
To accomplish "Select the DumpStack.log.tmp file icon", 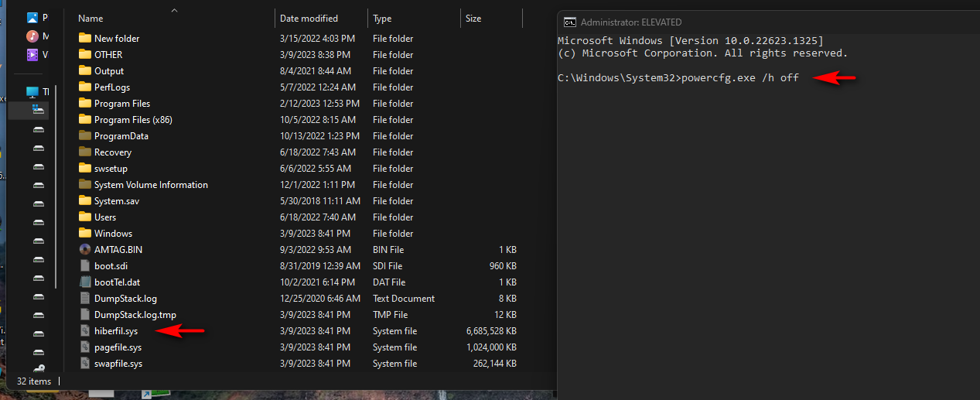I will tap(85, 314).
